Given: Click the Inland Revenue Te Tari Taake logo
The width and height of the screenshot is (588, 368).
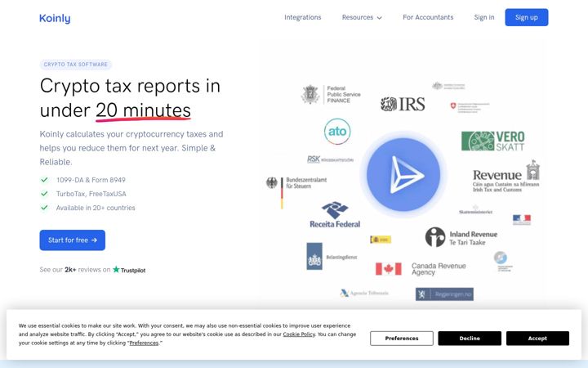Looking at the screenshot, I should (461, 237).
